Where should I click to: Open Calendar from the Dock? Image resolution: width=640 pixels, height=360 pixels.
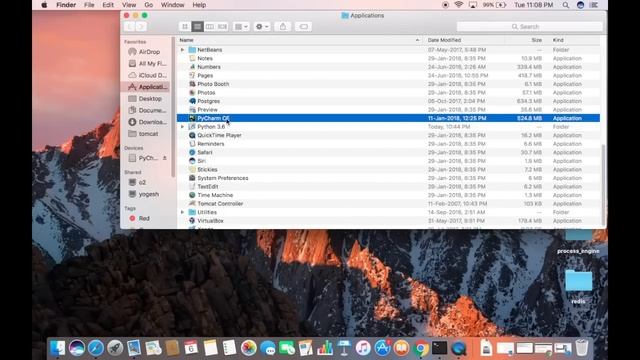(x=191, y=348)
